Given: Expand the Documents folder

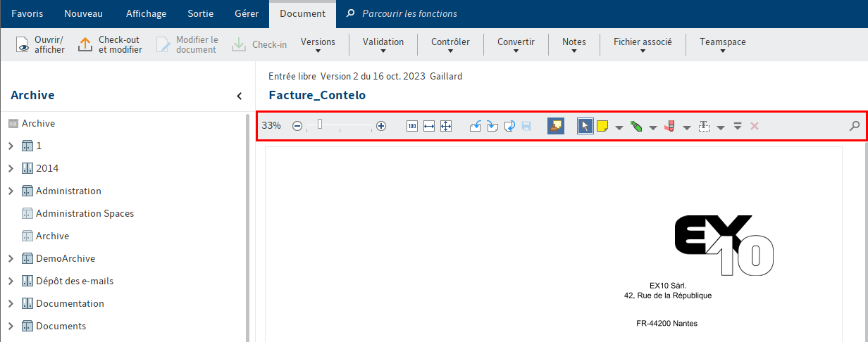Looking at the screenshot, I should (11, 326).
